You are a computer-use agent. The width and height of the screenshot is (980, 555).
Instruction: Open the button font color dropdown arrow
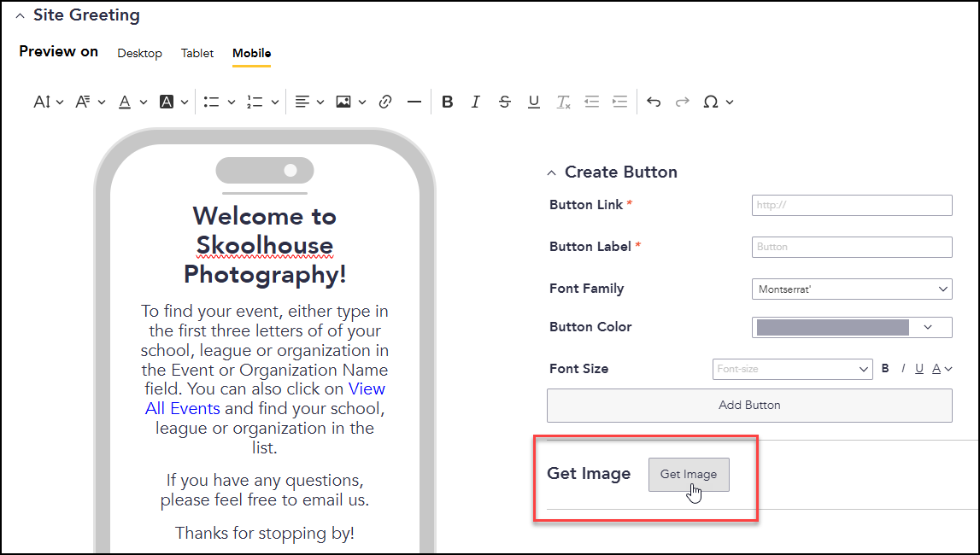click(948, 370)
